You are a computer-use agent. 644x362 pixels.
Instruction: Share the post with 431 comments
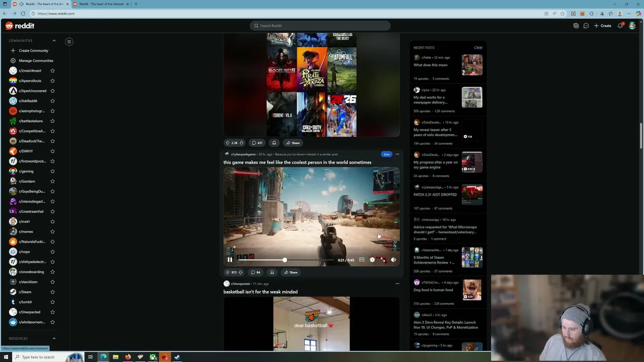(x=293, y=143)
